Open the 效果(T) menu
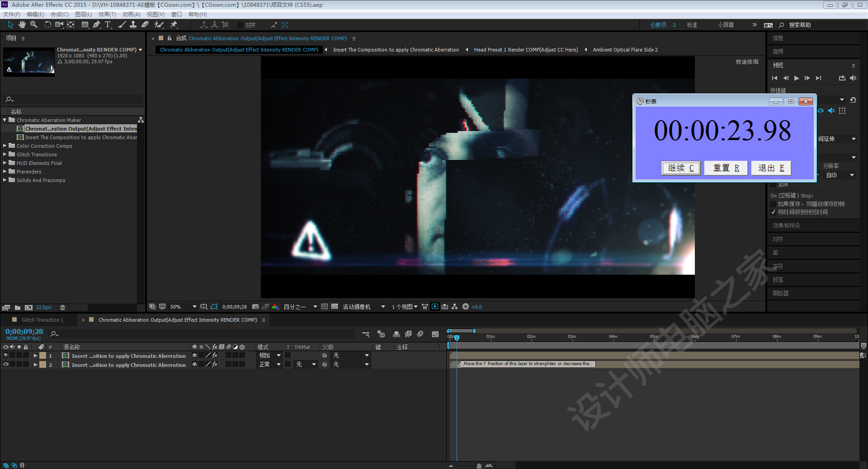The height and width of the screenshot is (469, 868). tap(107, 14)
